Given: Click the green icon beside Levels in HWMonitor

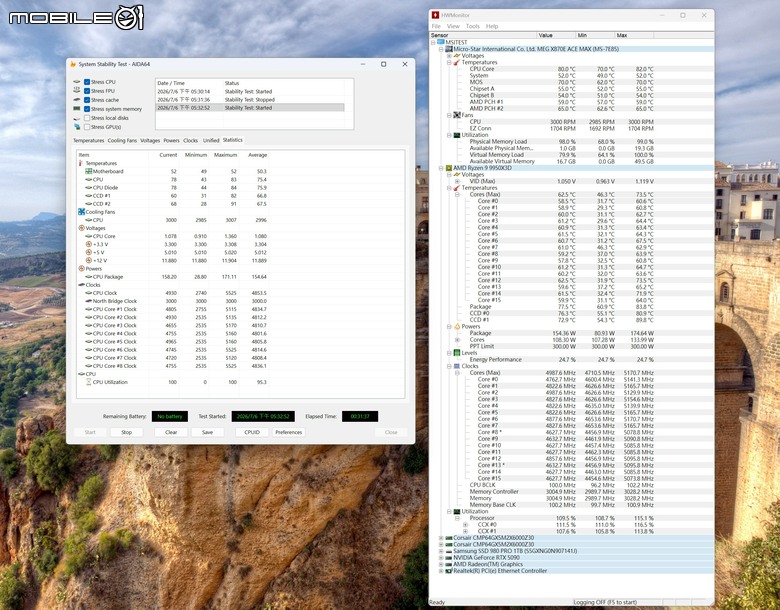Looking at the screenshot, I should click(457, 353).
